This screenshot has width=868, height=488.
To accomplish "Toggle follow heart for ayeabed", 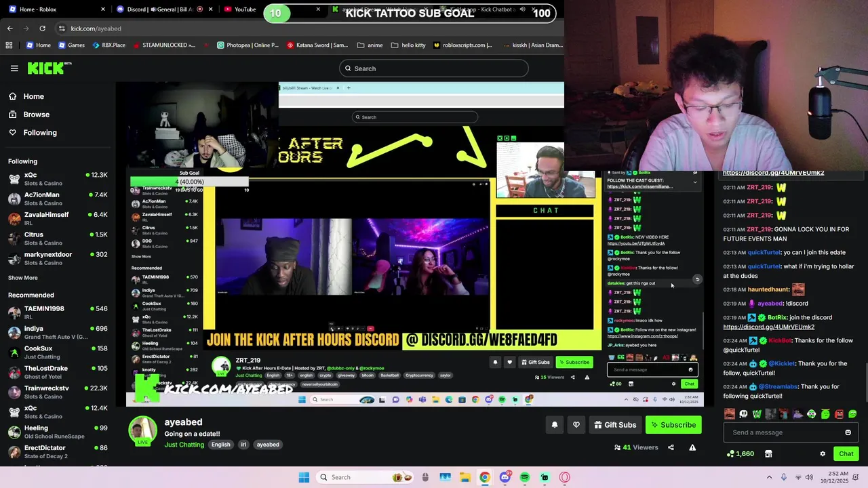I will [576, 425].
